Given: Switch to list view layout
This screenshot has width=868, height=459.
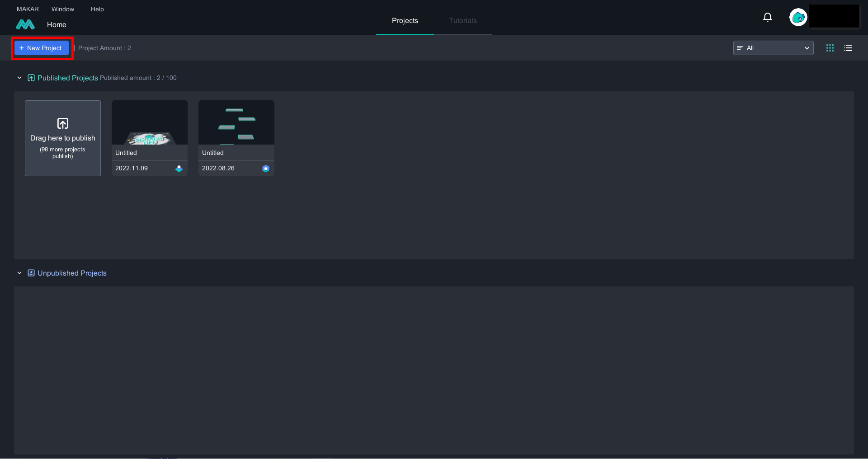Looking at the screenshot, I should click(848, 48).
